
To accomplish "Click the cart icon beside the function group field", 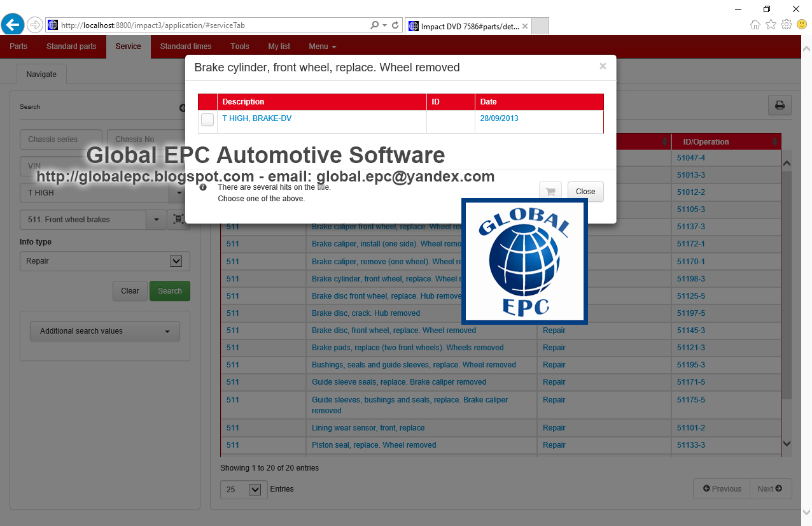I will (180, 219).
